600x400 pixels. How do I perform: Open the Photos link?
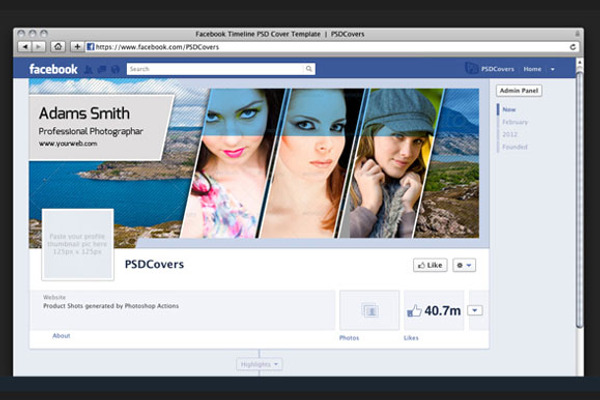pos(349,338)
